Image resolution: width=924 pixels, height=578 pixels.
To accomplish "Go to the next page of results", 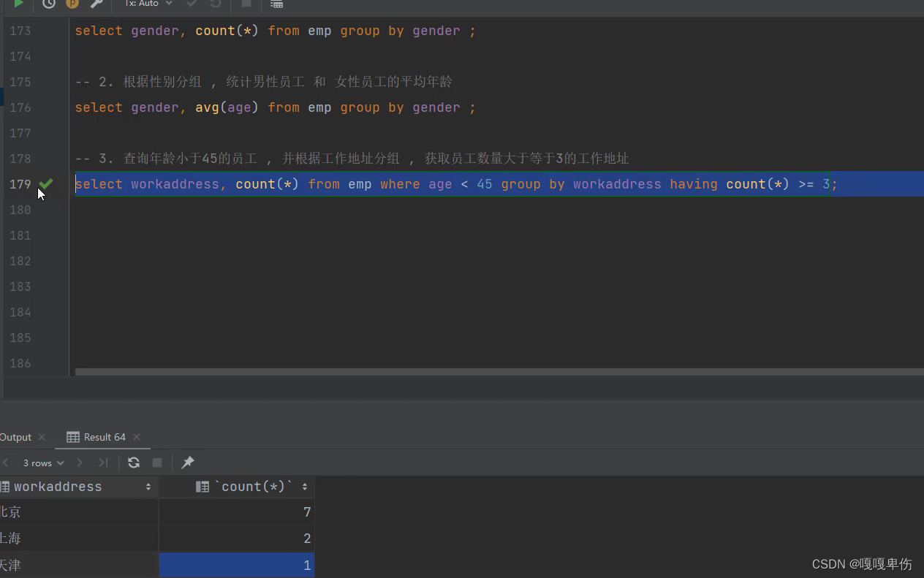I will [x=80, y=462].
